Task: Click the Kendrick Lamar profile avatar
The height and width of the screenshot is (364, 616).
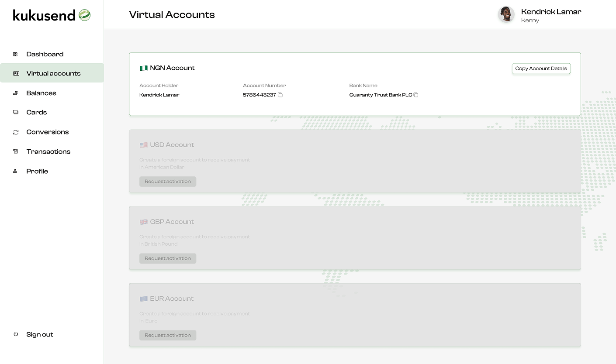Action: click(x=506, y=14)
